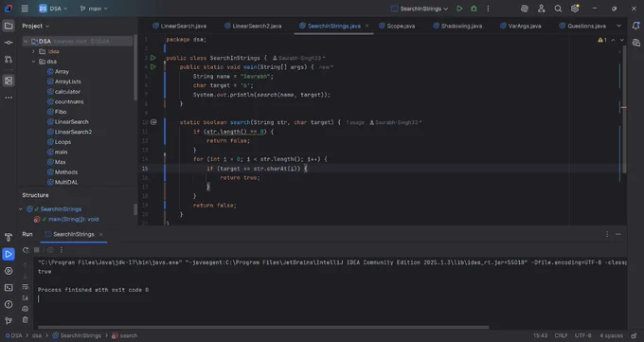Click the warning count indicator in editor
The width and height of the screenshot is (644, 342).
[x=602, y=40]
